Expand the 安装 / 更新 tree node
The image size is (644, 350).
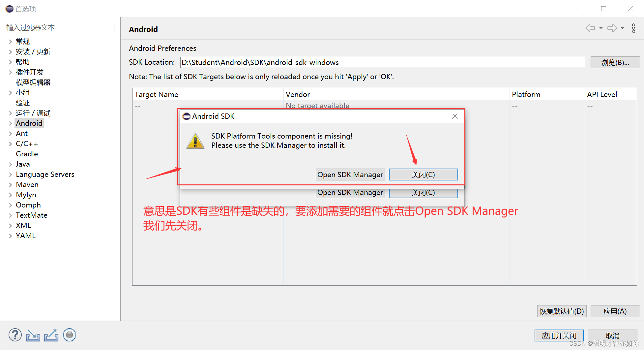coord(10,52)
